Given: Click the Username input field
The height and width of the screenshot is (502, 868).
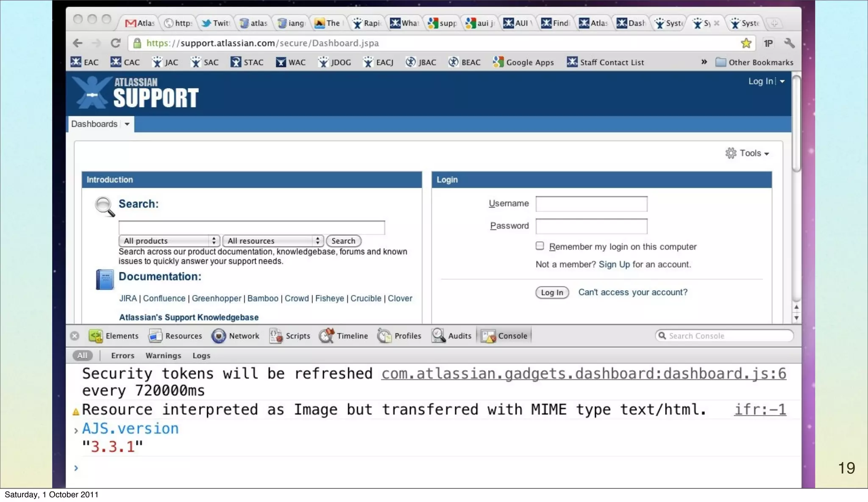Looking at the screenshot, I should pyautogui.click(x=591, y=204).
